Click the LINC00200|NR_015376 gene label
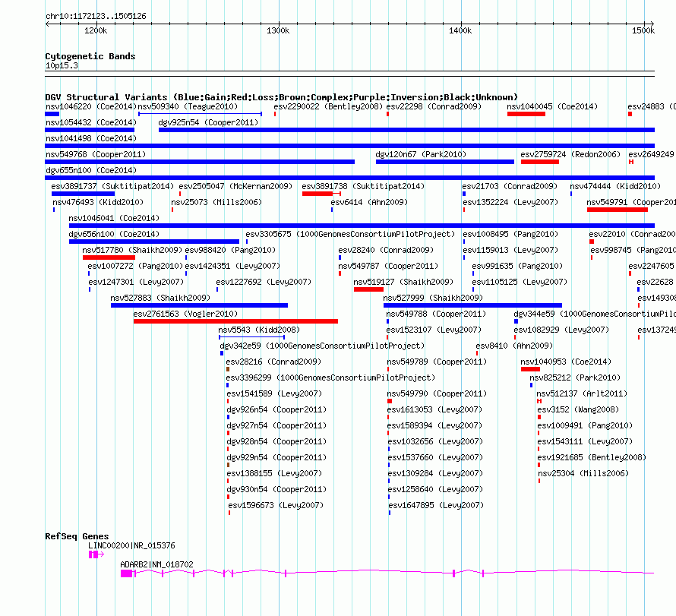This screenshot has width=676, height=616. (131, 545)
